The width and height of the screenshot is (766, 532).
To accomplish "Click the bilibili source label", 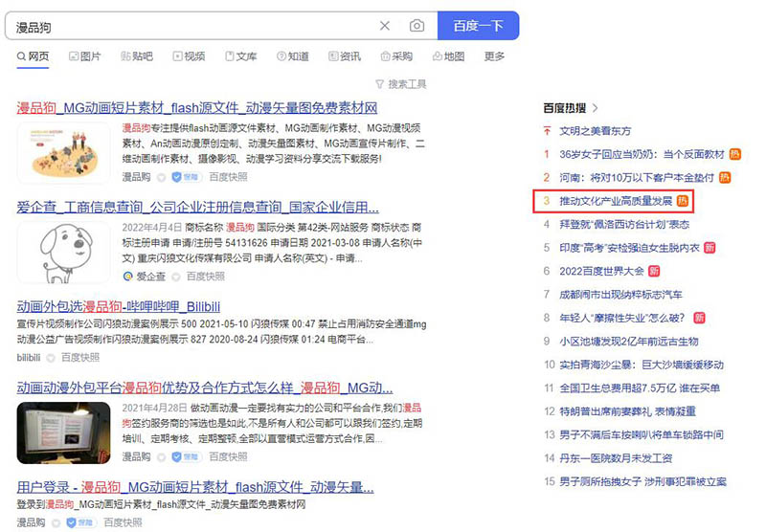I will click(x=29, y=357).
